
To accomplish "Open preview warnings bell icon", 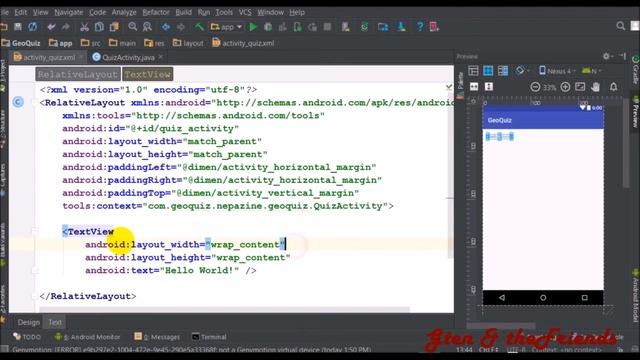I will tap(613, 87).
